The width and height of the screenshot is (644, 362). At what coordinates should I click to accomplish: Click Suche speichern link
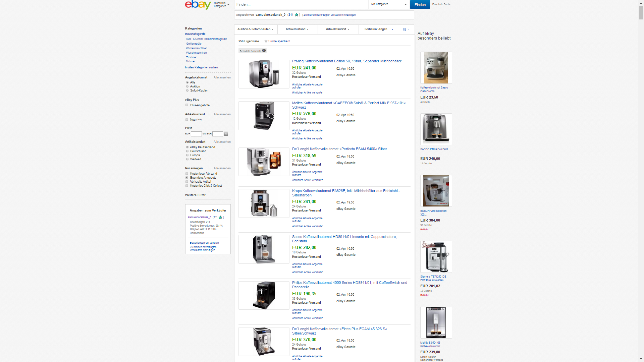279,41
